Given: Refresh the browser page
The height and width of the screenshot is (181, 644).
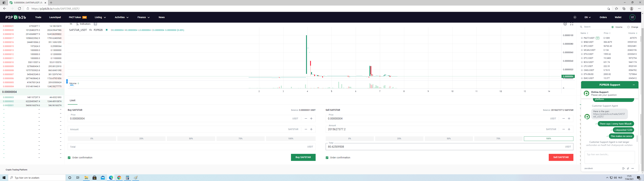Looking at the screenshot, I should (x=19, y=9).
